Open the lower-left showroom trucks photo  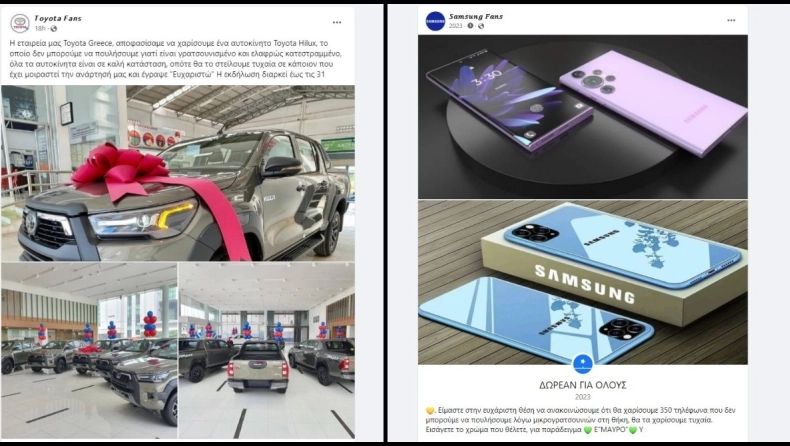coord(89,350)
